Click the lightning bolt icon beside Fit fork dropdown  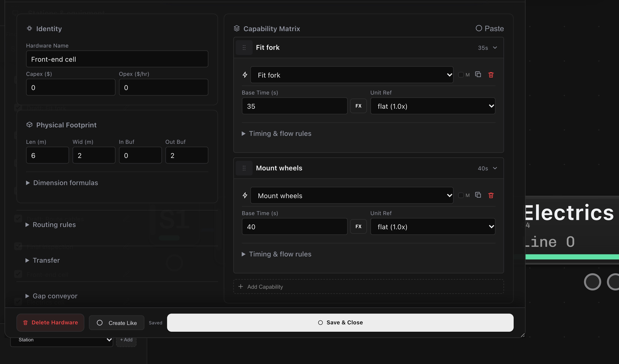click(245, 75)
